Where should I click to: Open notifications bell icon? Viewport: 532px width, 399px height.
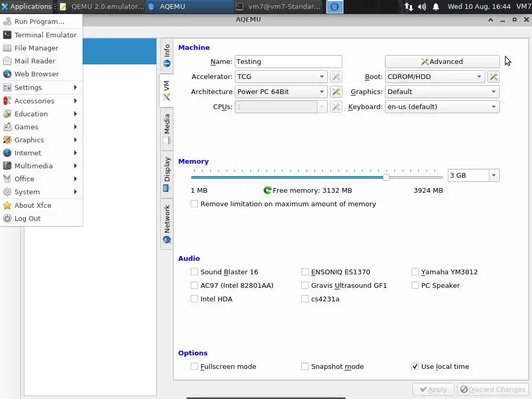(436, 6)
